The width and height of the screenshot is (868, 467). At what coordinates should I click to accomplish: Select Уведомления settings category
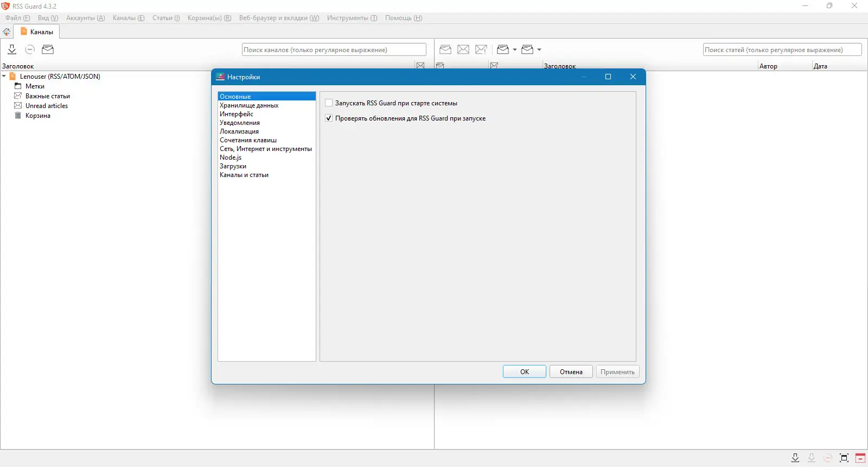(x=266, y=123)
